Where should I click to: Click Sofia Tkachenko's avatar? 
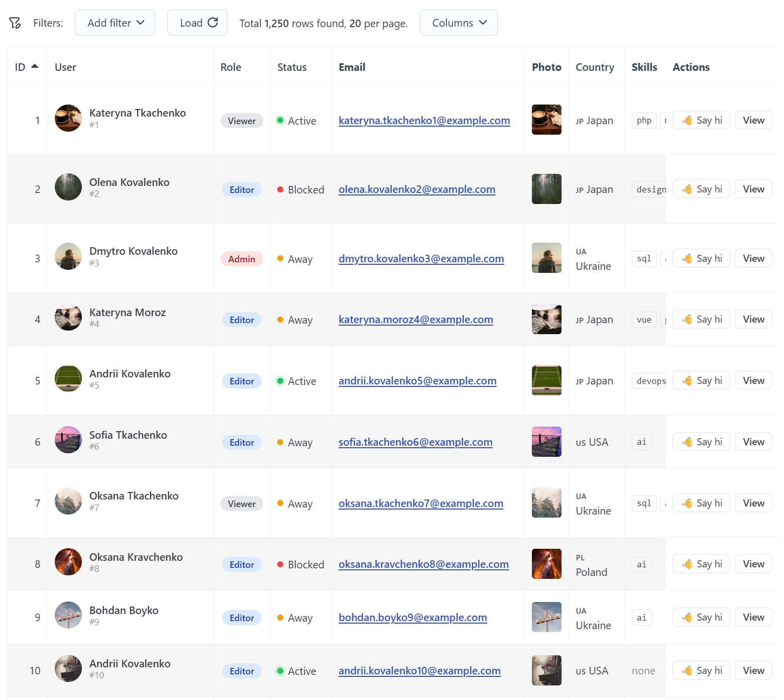pos(68,440)
